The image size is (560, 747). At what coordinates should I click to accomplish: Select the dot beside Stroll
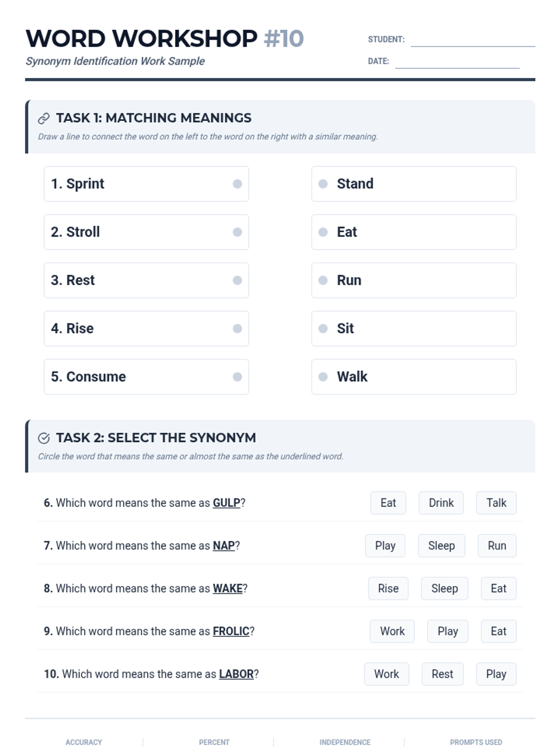[237, 232]
